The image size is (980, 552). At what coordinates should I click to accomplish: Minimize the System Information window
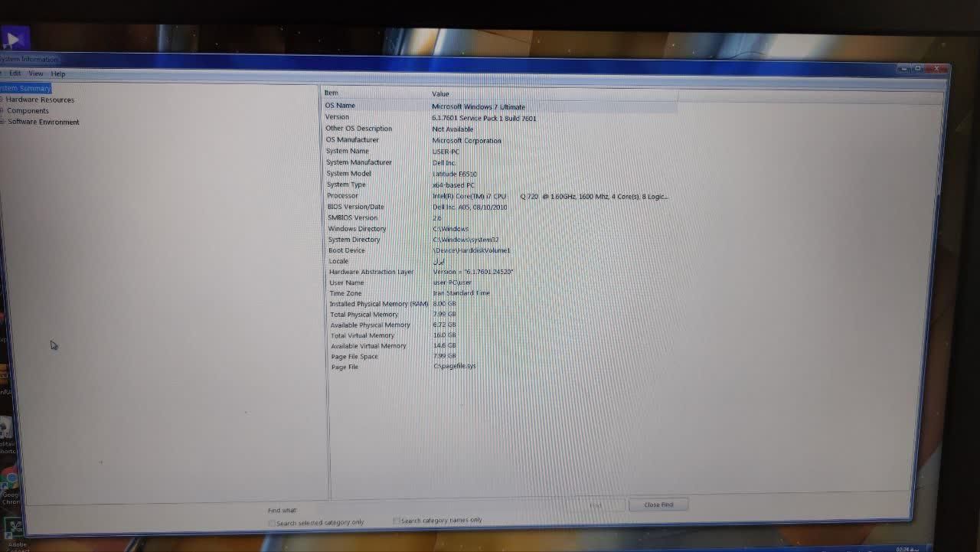click(903, 68)
